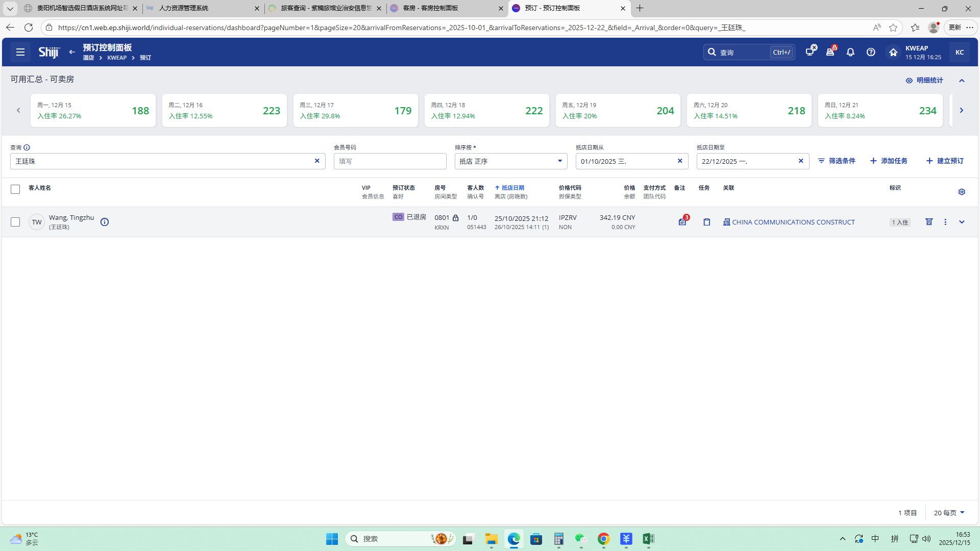Screen dimensions: 980x551
Task: Toggle 明细统计 detailed statistics view
Action: coord(924,80)
